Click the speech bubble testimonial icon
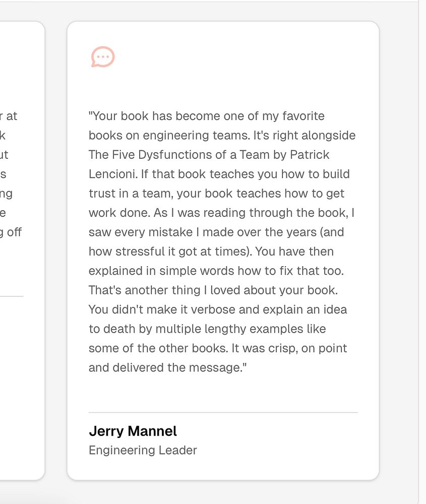 point(103,57)
